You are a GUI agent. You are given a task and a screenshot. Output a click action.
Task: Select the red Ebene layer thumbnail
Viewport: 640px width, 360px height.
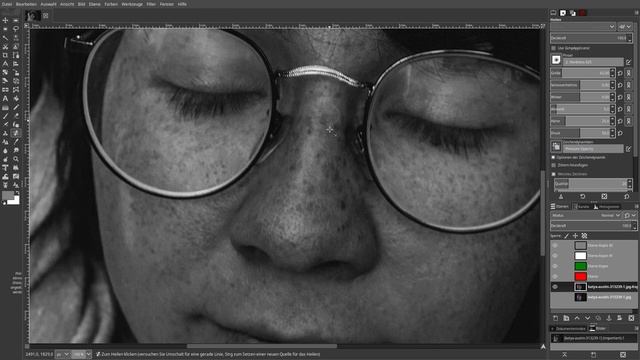580,276
